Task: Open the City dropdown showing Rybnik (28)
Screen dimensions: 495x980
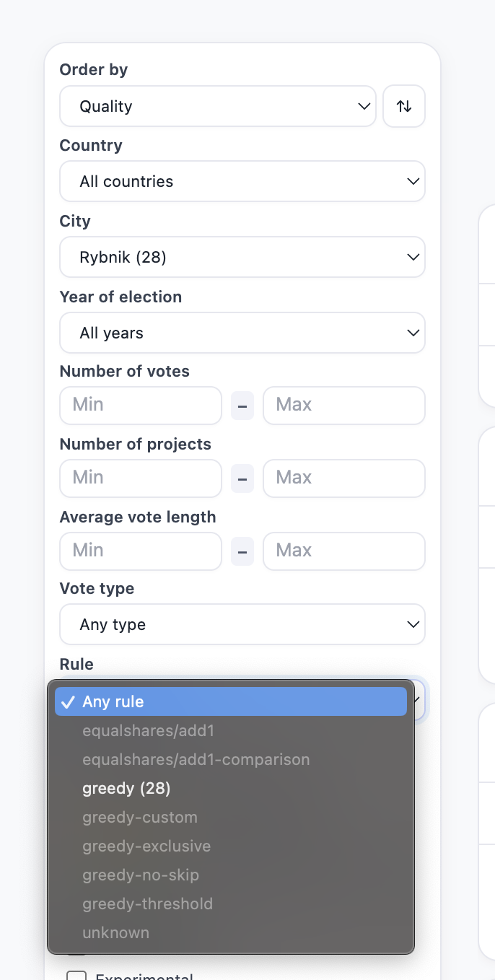Action: point(242,257)
